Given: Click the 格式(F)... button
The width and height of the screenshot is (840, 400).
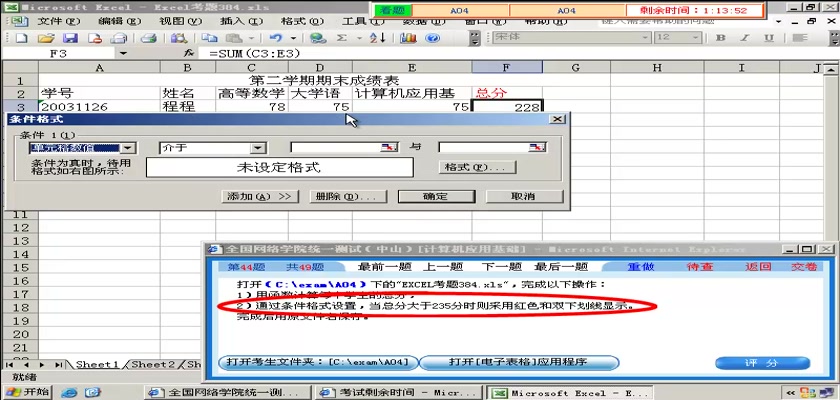Looking at the screenshot, I should pos(478,167).
